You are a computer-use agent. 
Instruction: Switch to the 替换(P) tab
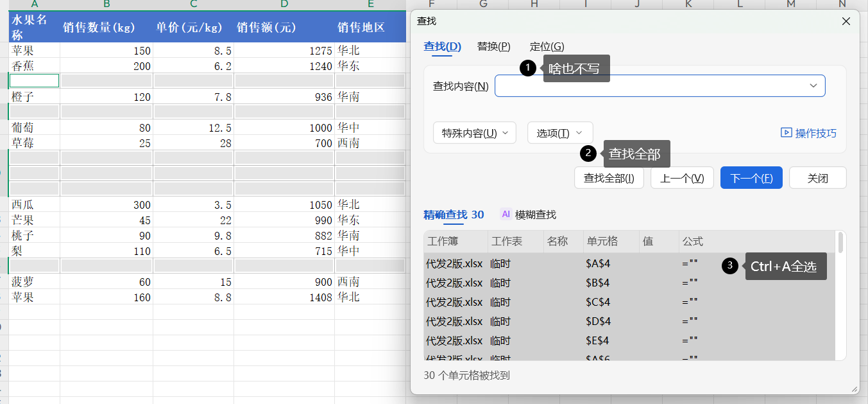click(494, 46)
